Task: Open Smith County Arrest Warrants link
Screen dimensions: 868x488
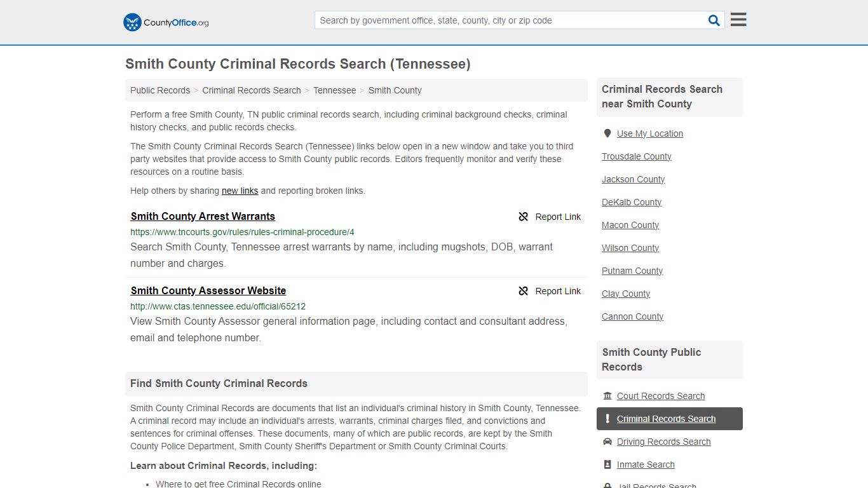Action: (x=203, y=216)
